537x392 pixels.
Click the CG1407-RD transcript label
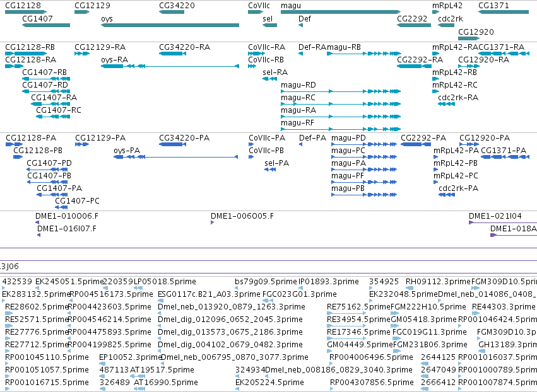point(45,84)
